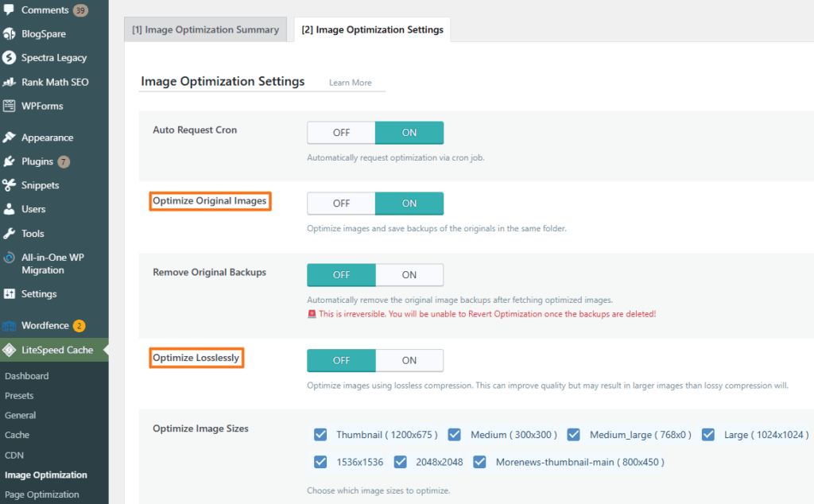Uncheck the Thumbnail (1200x675) size checkbox

pos(320,435)
